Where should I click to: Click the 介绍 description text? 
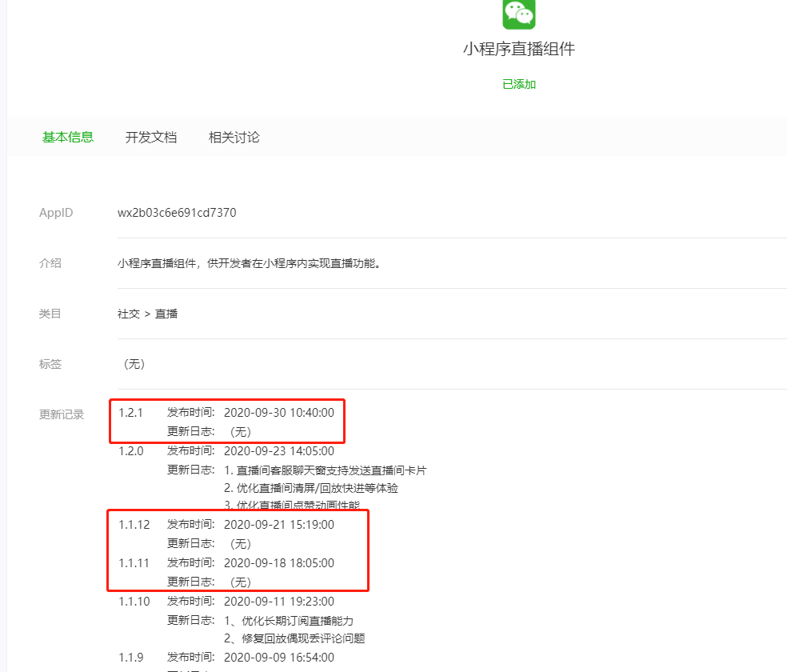point(249,263)
